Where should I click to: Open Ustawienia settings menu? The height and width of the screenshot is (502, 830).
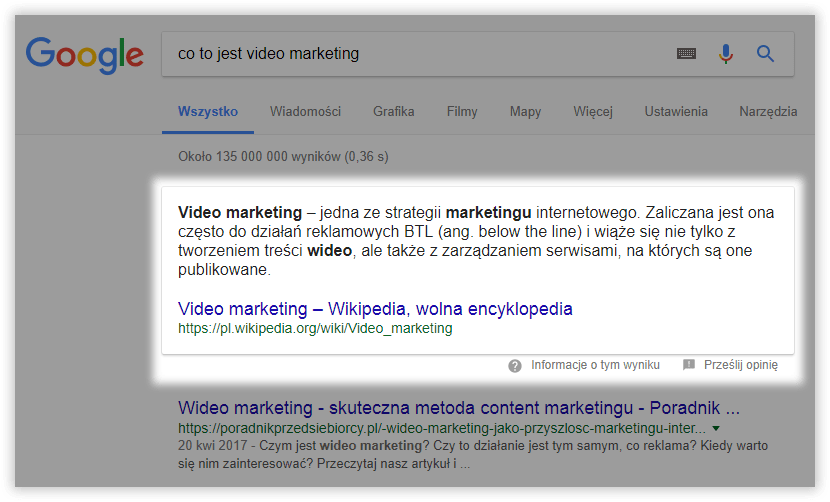click(x=676, y=112)
